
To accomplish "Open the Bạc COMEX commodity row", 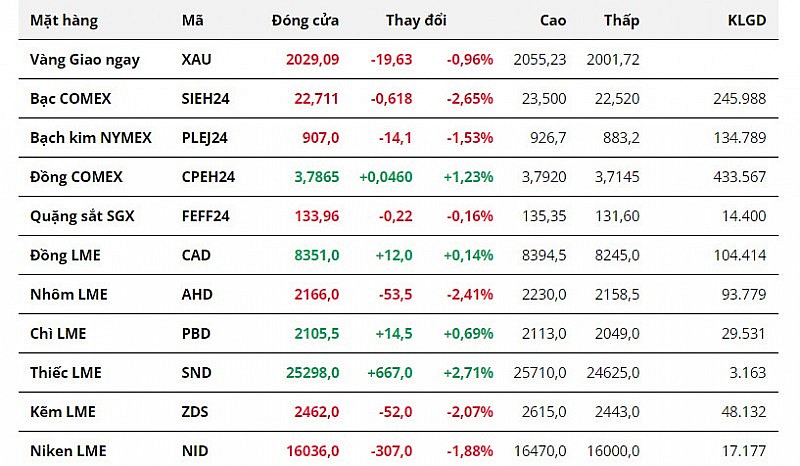I will click(x=70, y=98).
